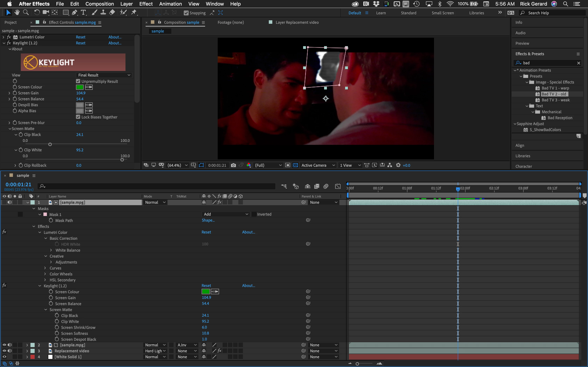
Task: Toggle the Snapping checkbox
Action: coord(186,13)
